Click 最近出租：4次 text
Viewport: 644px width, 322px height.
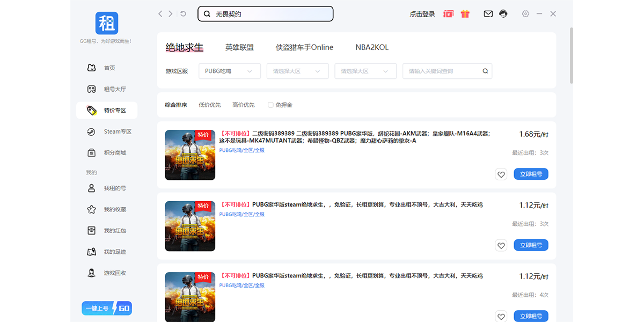coord(530,295)
